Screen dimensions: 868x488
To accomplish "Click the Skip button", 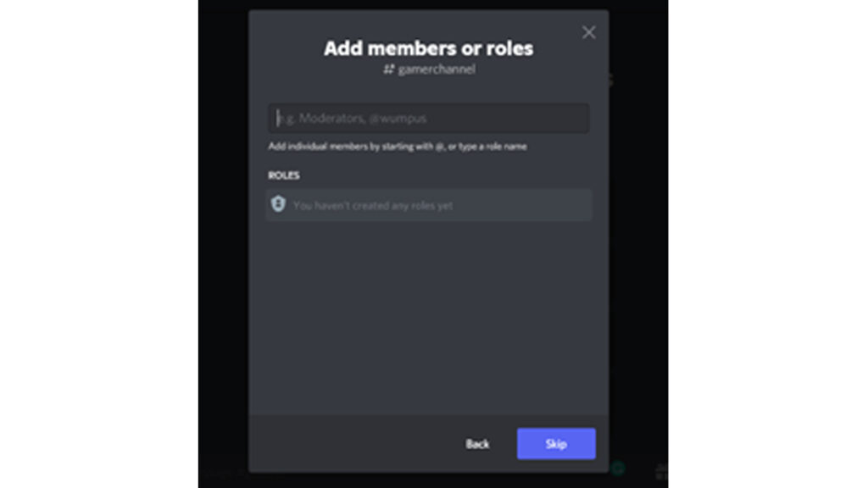I will coord(555,443).
